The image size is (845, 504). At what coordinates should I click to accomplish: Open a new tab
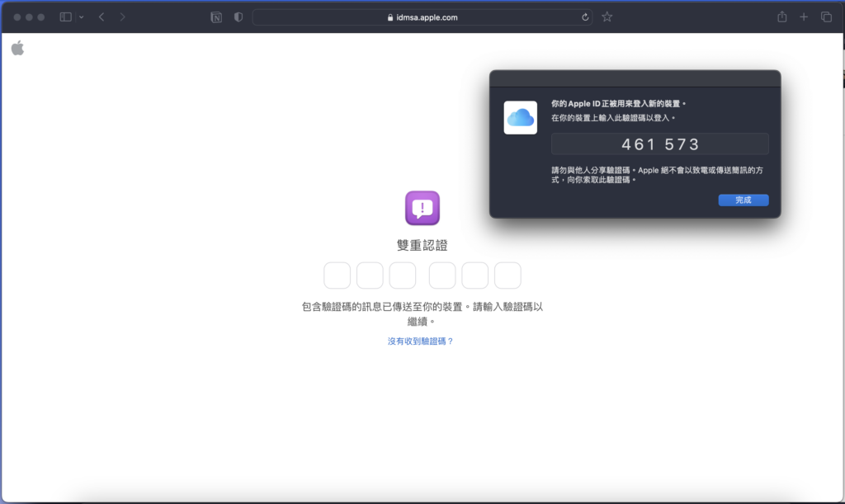[804, 17]
